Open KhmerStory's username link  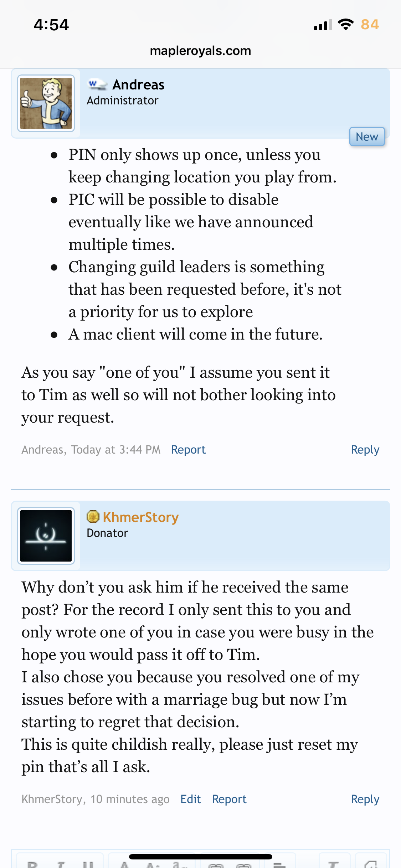141,517
